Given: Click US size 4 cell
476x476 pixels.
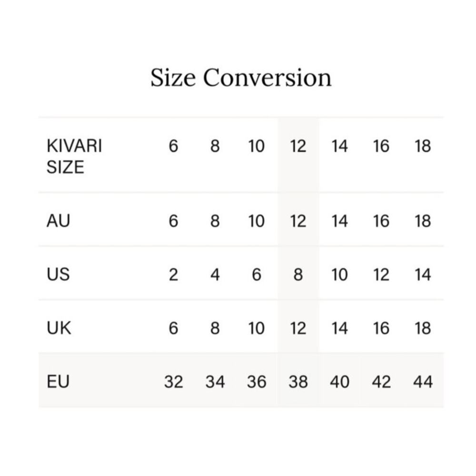Looking at the screenshot, I should pos(215,275).
